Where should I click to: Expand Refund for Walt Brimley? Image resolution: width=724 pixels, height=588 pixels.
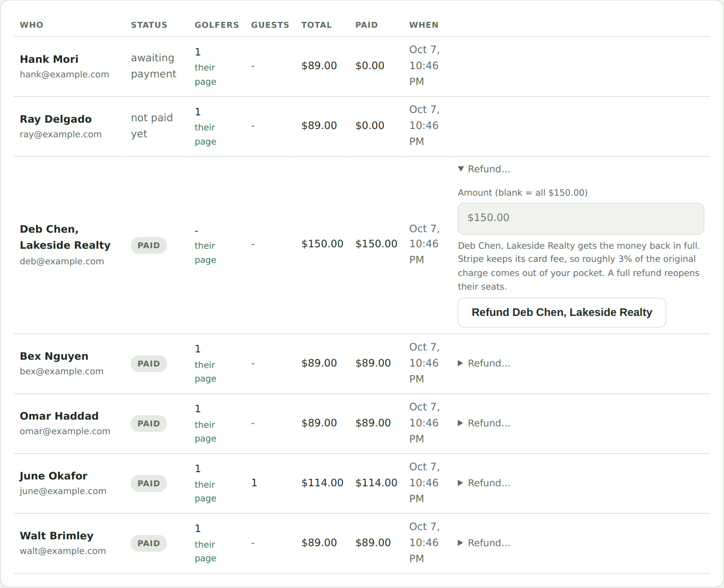tap(484, 543)
